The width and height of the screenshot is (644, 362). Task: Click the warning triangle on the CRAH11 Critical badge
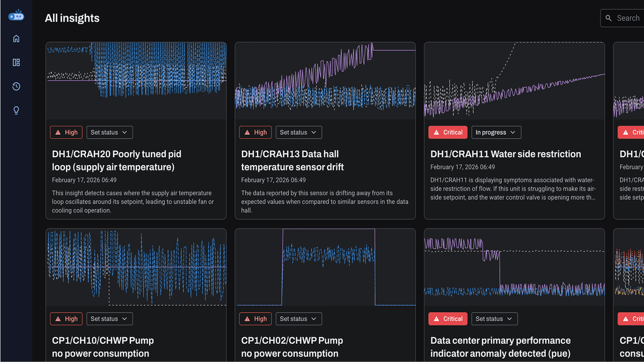coord(436,132)
